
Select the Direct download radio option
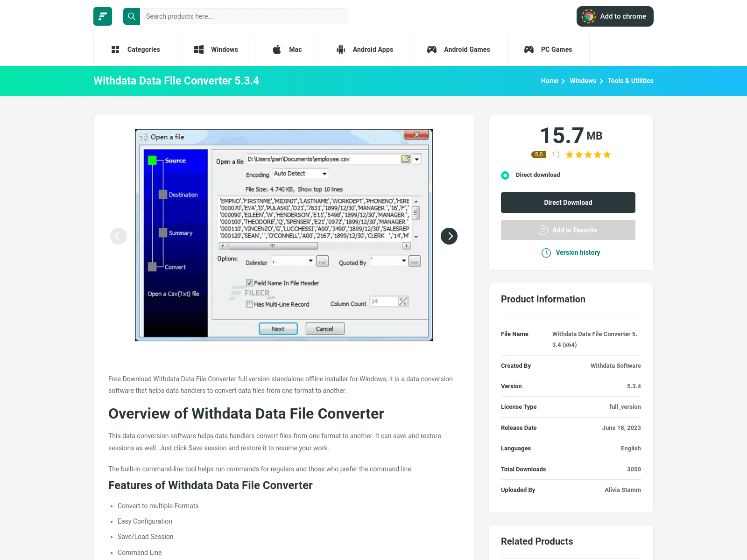click(x=505, y=175)
